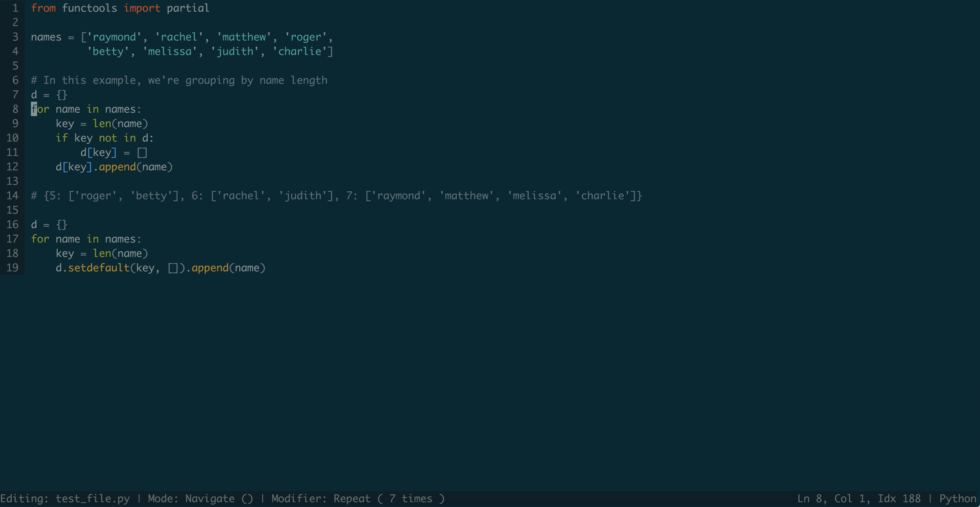Click line number 19 in gutter
Image resolution: width=980 pixels, height=507 pixels.
pos(12,268)
